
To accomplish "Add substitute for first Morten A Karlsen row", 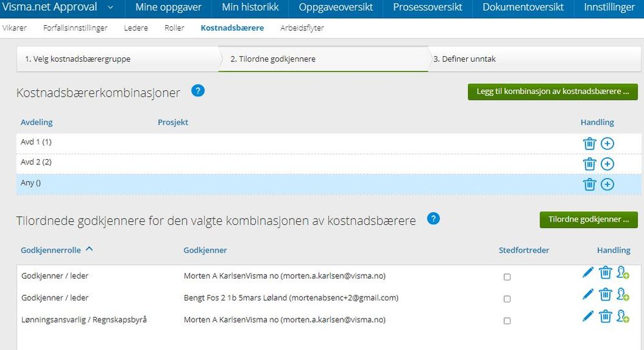I will 623,273.
